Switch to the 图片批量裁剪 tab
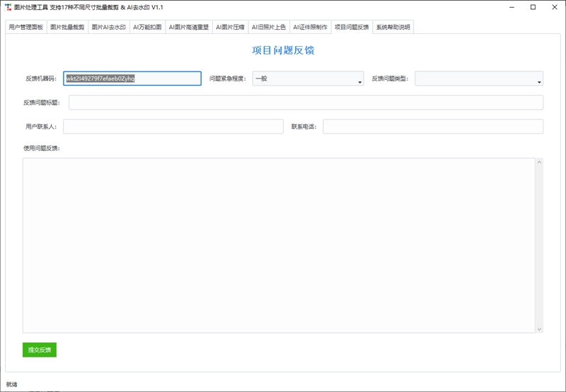The width and height of the screenshot is (566, 392). tap(67, 27)
